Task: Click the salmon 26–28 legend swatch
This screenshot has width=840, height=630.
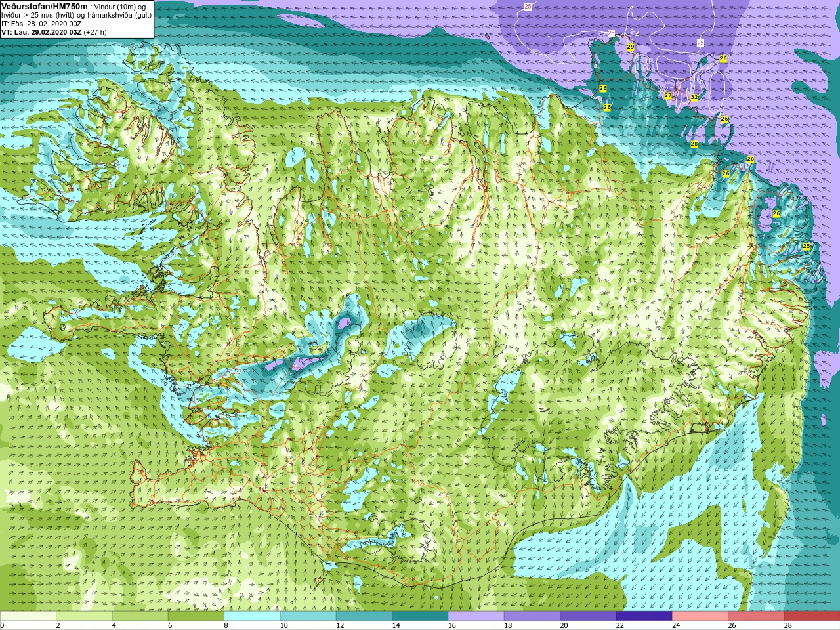Action: 756,616
